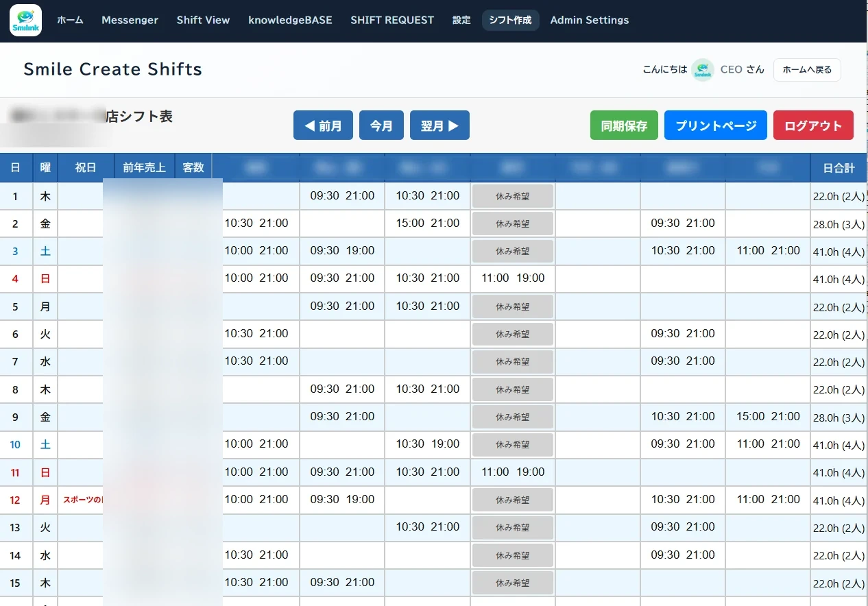Click the 28.0h (3人) total for day 2
Viewport: 868px width, 606px height.
pyautogui.click(x=839, y=225)
